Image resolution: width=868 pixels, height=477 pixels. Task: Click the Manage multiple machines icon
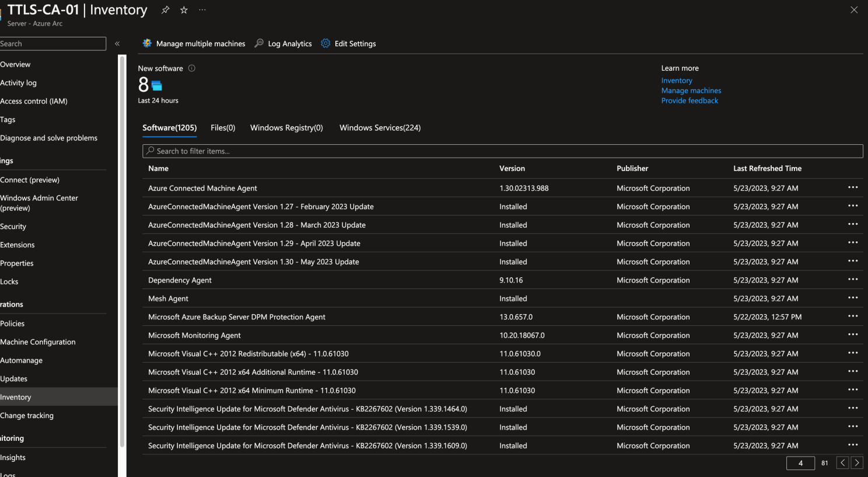tap(147, 43)
